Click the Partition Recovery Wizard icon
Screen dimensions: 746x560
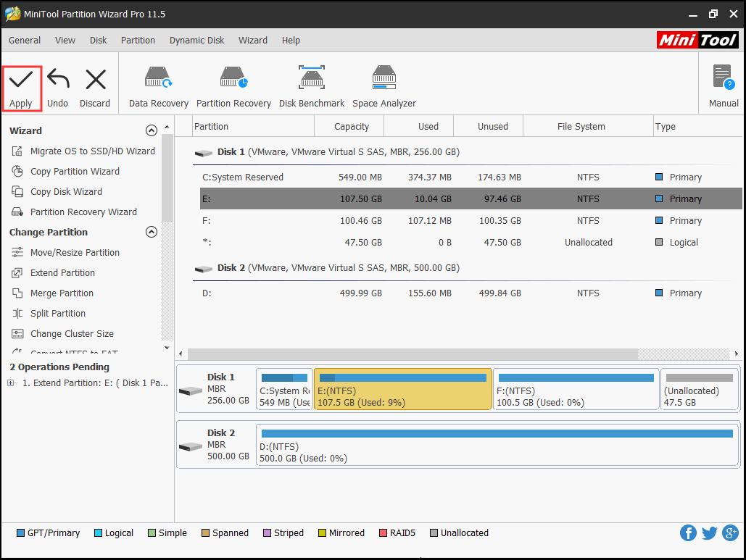pos(17,212)
